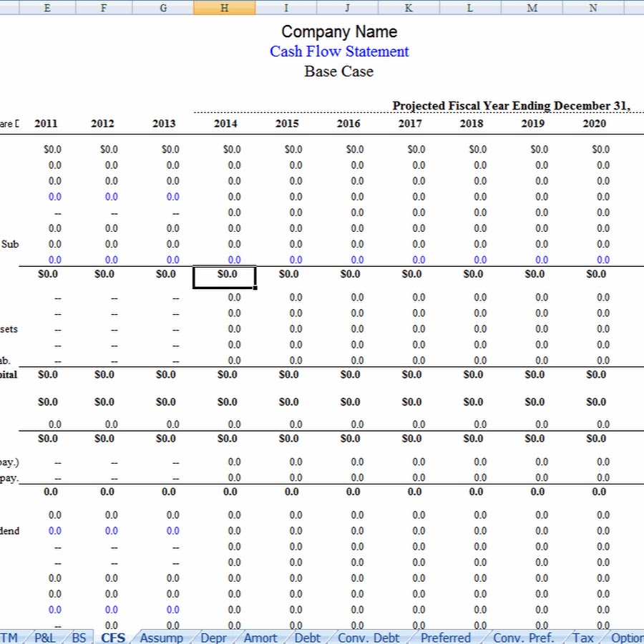Select the 2020 year header cell
Screen dimensions: 644x644
(595, 123)
